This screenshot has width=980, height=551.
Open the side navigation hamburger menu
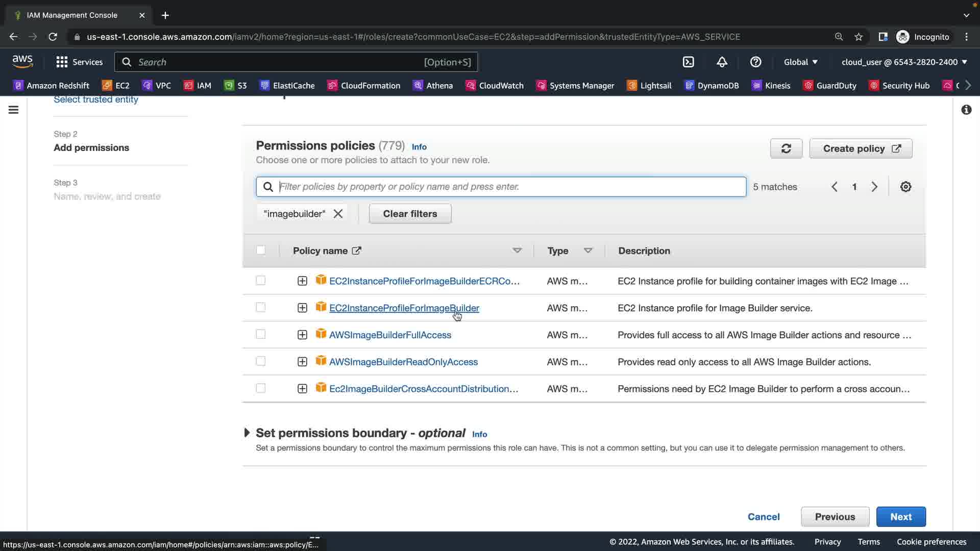pos(14,110)
